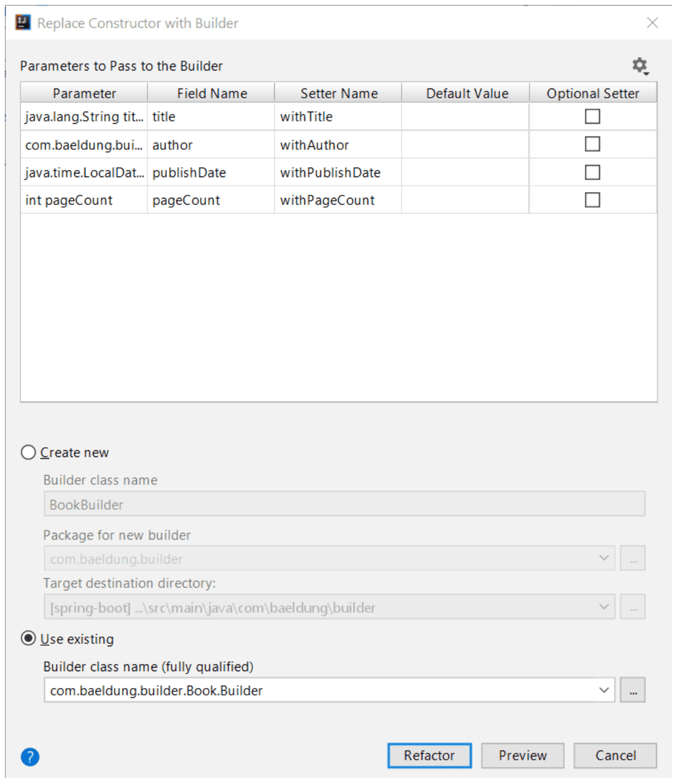Browse target destination directory ellipsis button
Viewport: 677px width, 784px height.
click(x=633, y=607)
